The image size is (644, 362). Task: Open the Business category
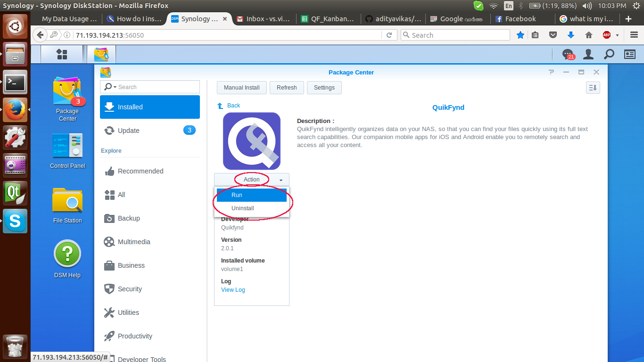click(x=150, y=265)
